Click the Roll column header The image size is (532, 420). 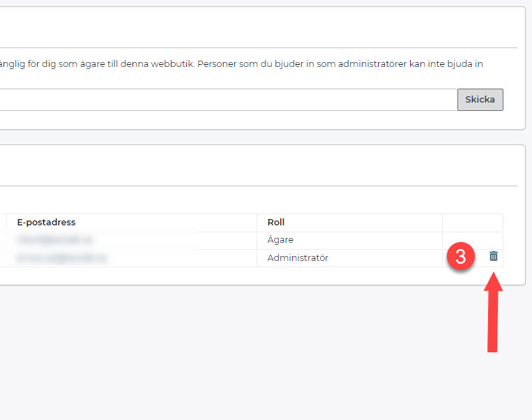click(276, 223)
